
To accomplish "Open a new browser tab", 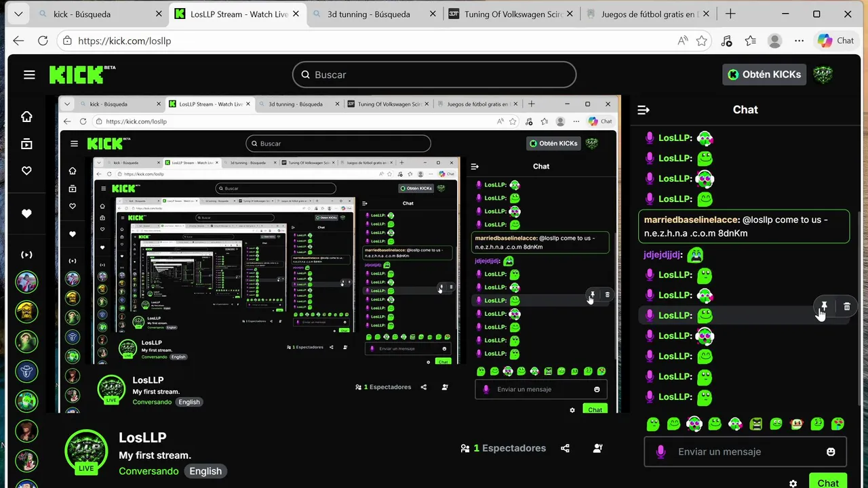I will 730,14.
